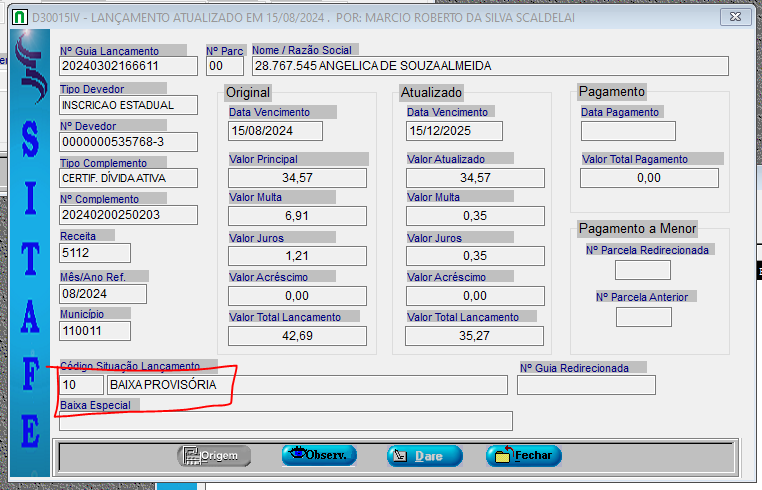The width and height of the screenshot is (762, 490).
Task: Click the Nome / Razão Social field
Action: 490,67
